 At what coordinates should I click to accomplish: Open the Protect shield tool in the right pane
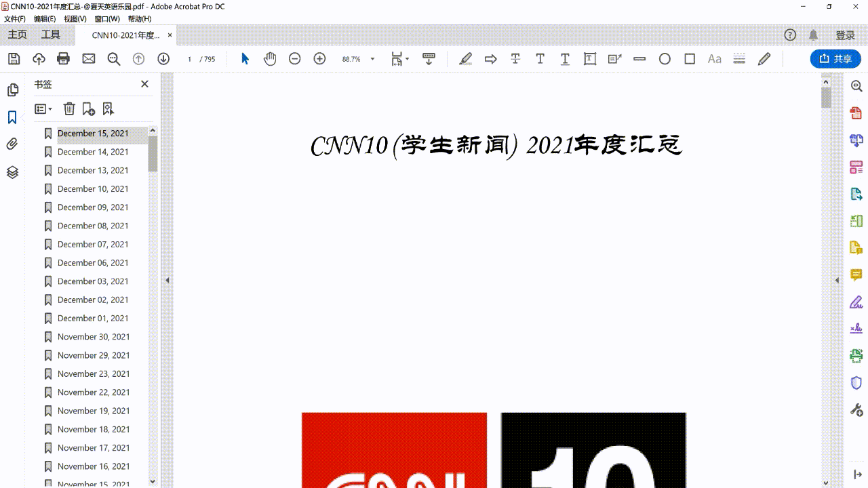coord(856,383)
